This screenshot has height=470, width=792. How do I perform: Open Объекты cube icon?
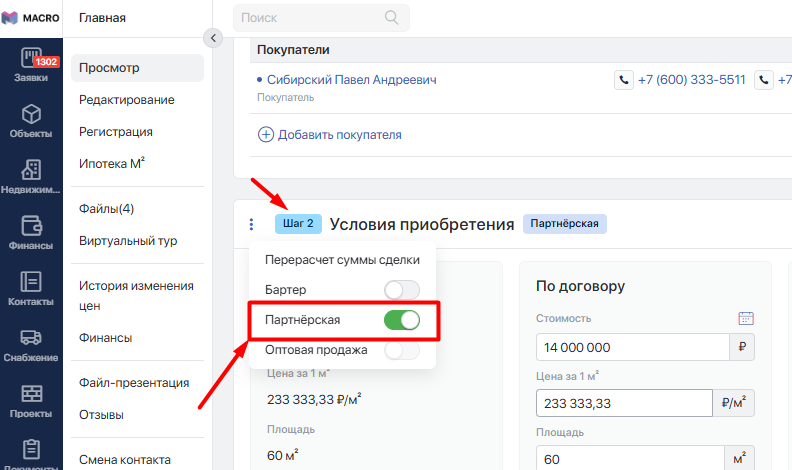pyautogui.click(x=30, y=121)
